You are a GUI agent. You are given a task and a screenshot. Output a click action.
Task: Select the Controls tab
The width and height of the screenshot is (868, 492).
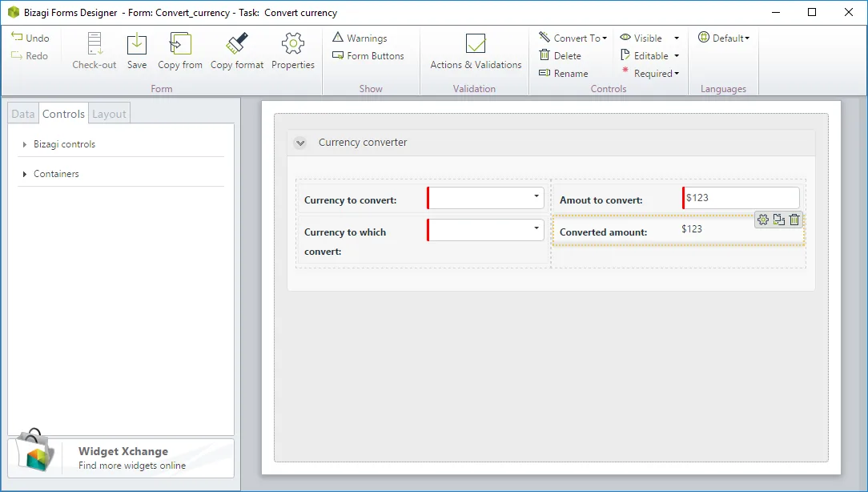click(64, 114)
